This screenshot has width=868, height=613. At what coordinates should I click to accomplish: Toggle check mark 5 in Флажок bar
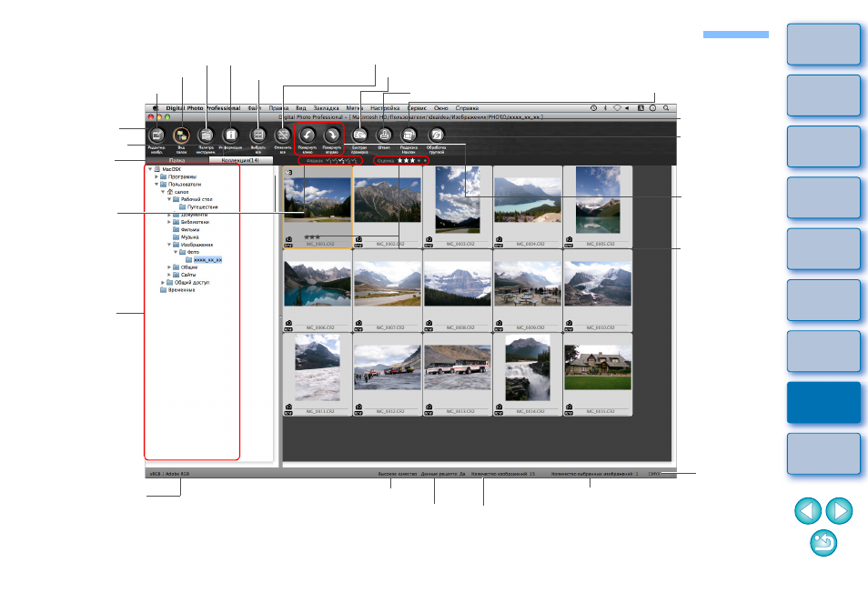tap(354, 160)
